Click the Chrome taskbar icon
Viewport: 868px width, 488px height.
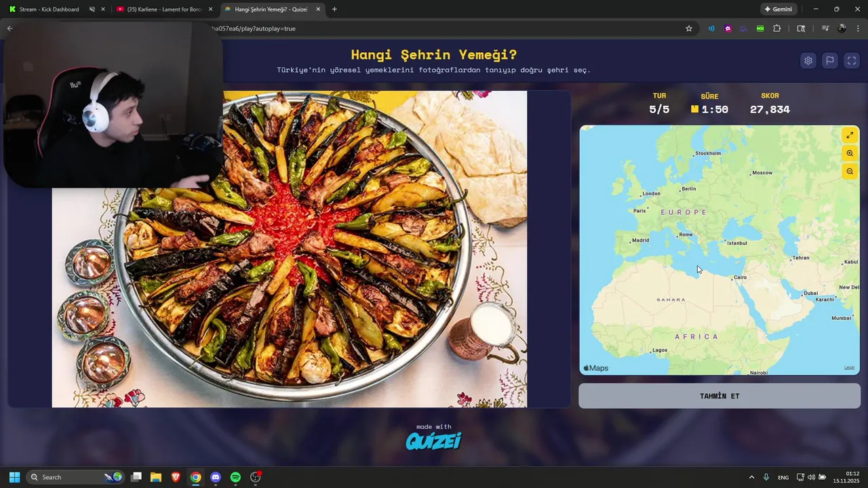coord(195,477)
